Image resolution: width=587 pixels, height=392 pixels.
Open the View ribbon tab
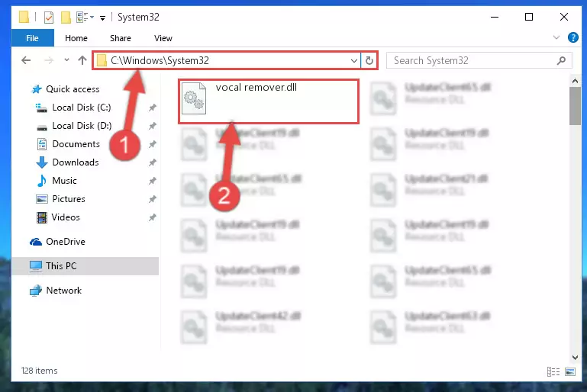pyautogui.click(x=163, y=38)
